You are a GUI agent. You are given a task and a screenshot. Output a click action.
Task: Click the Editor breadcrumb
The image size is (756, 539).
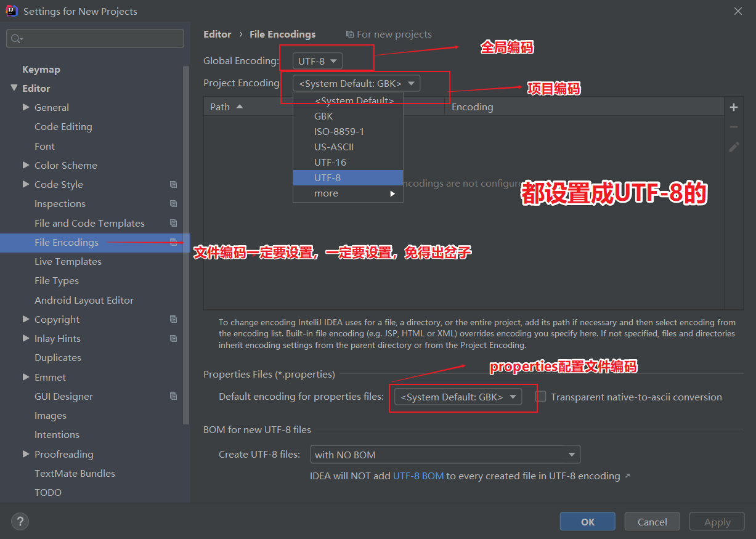click(217, 34)
